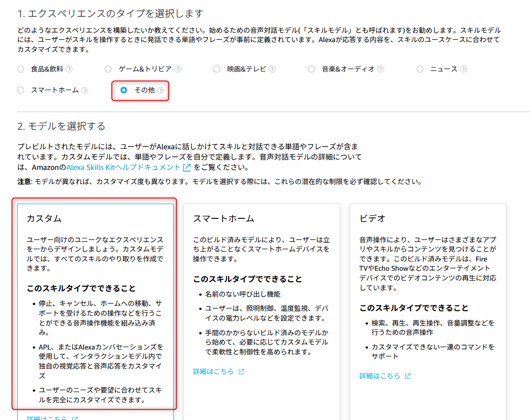Pick the ニュース radio option
Screen dimensions: 530x420
(x=419, y=69)
